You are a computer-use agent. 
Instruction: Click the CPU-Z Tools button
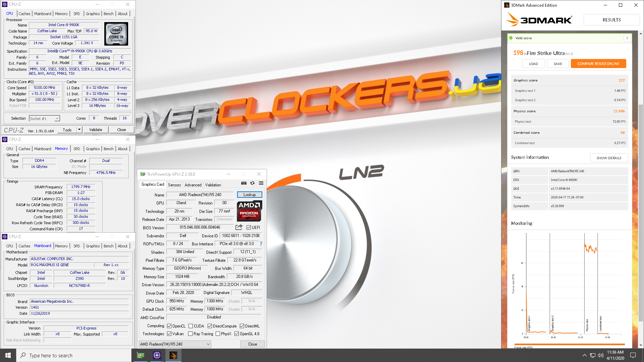67,130
